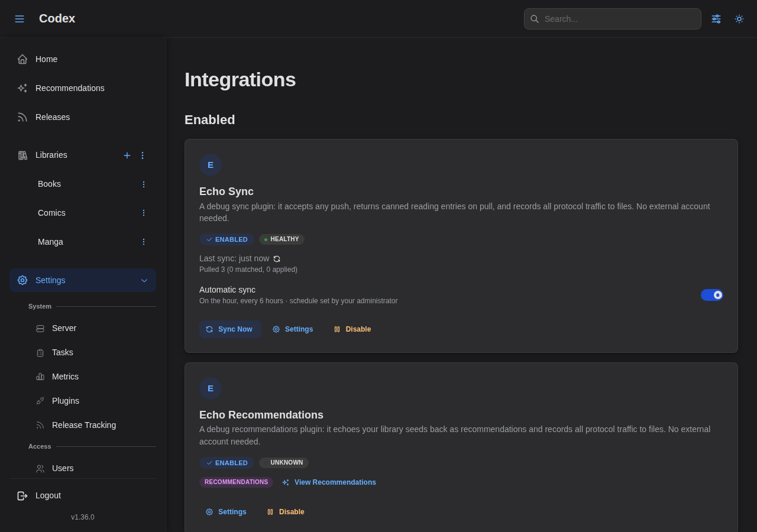Image resolution: width=757 pixels, height=532 pixels.
Task: Open Releases page
Action: 83,117
